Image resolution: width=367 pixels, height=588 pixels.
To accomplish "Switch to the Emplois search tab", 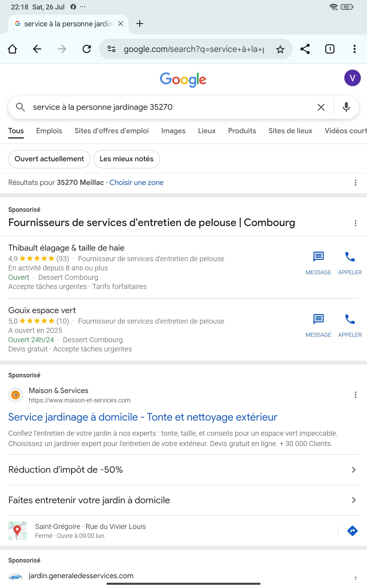I will 49,131.
